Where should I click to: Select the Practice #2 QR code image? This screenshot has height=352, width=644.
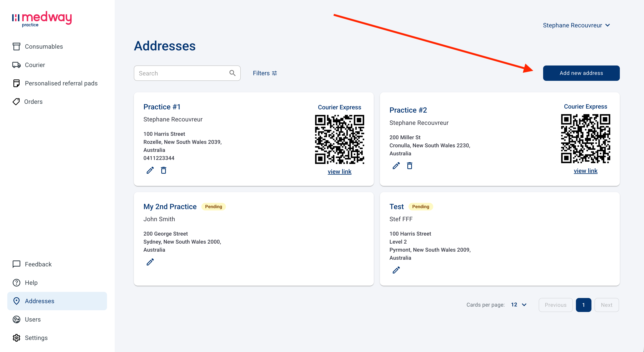click(586, 138)
